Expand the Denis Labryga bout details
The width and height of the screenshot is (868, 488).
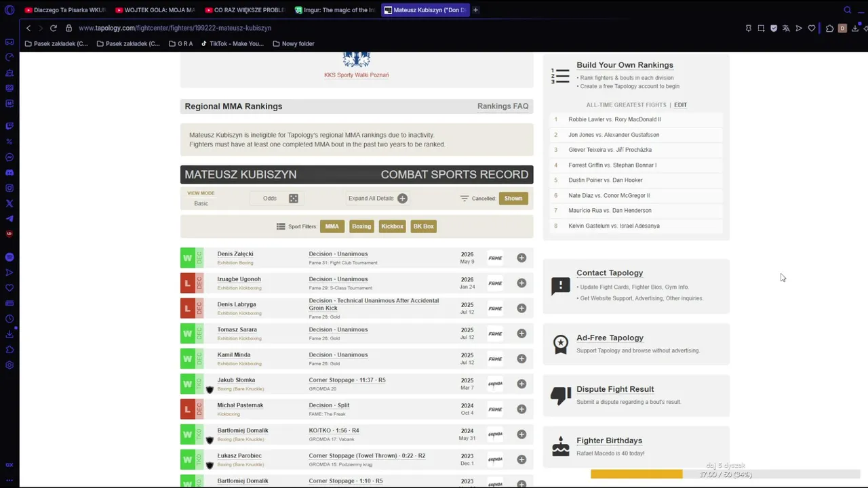pos(521,308)
